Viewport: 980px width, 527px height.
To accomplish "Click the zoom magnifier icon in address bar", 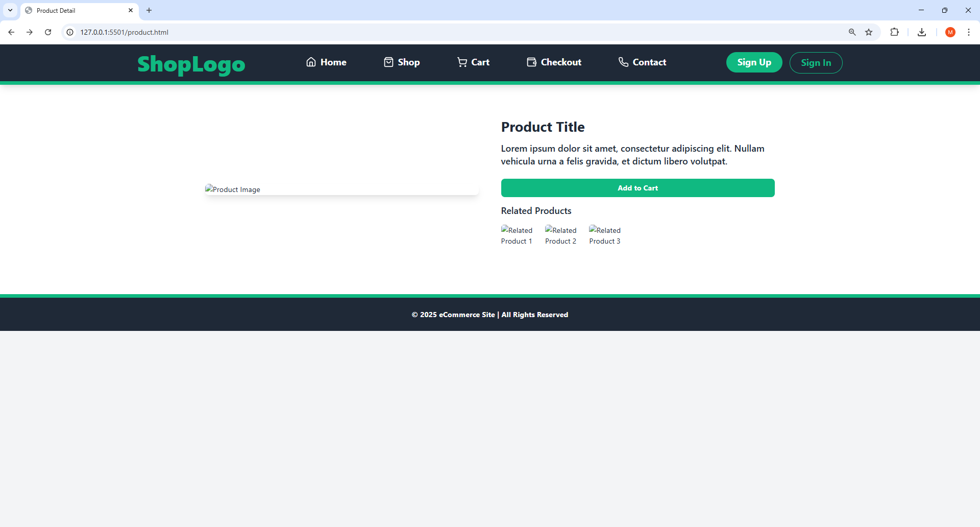I will pos(852,32).
